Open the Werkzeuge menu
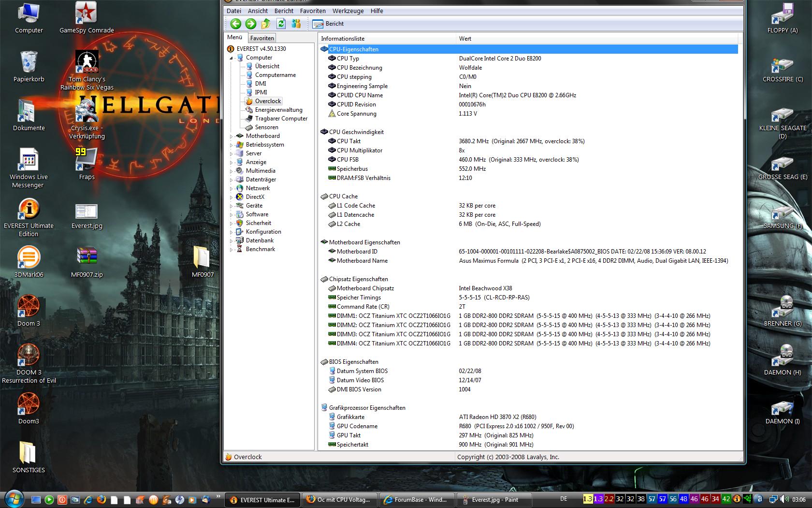Viewport: 812px width, 508px height. pyautogui.click(x=348, y=11)
